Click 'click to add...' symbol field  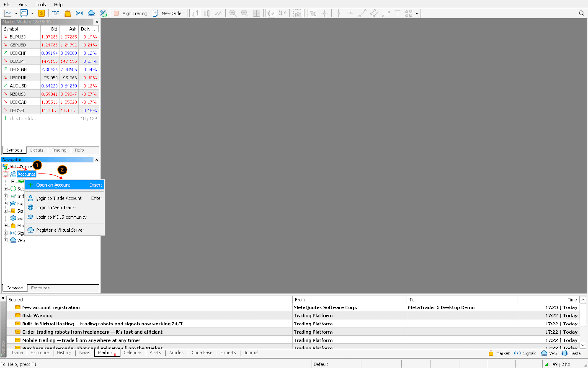click(x=23, y=118)
